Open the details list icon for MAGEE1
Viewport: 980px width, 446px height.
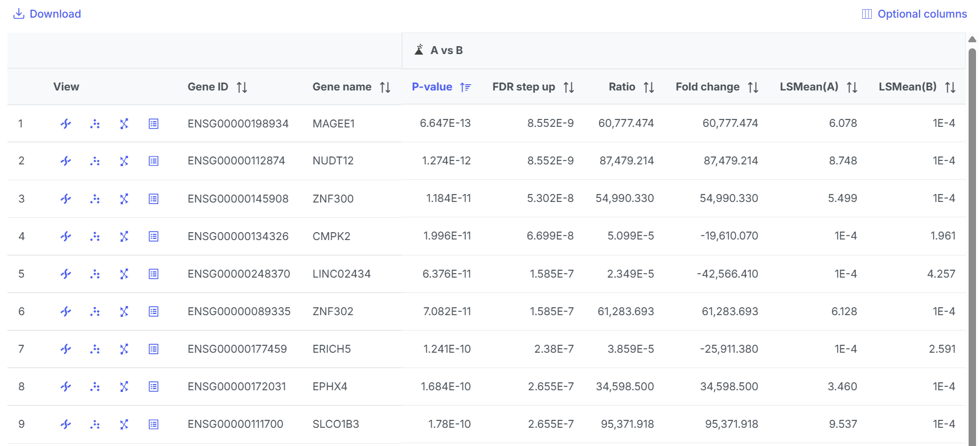point(153,123)
